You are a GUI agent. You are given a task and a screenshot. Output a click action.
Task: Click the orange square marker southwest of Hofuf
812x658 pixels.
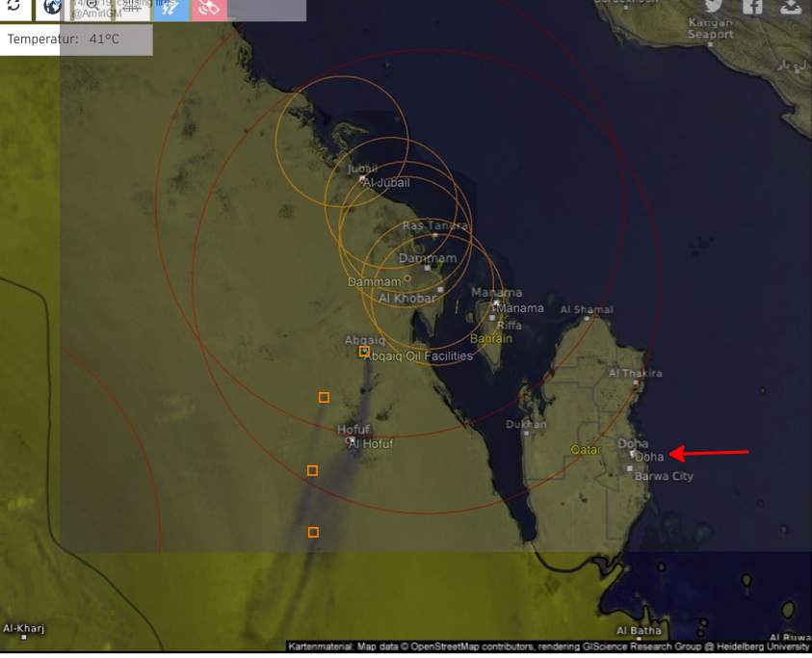(x=312, y=470)
